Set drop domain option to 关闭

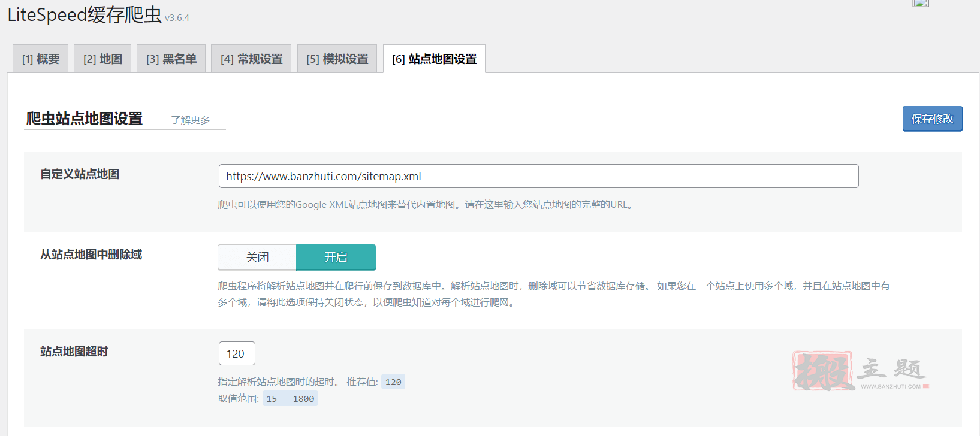[257, 257]
